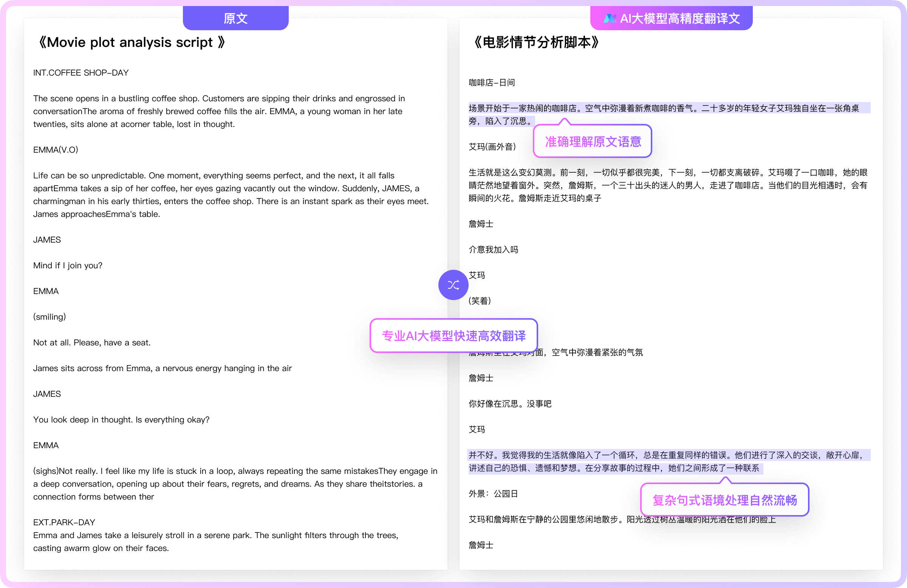This screenshot has height=588, width=907.
Task: Click the AI logo icon in translation tab
Action: click(x=610, y=18)
